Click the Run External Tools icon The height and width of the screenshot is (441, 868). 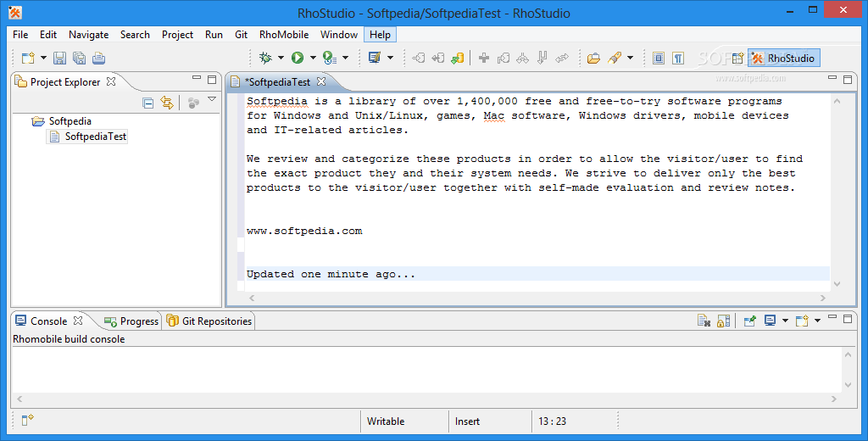[330, 58]
